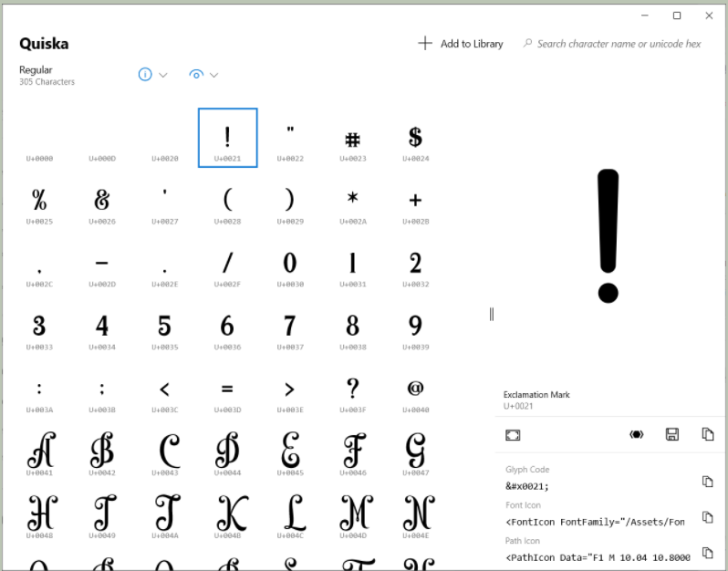
Task: Select the at sign glyph U+0040
Action: coord(415,389)
